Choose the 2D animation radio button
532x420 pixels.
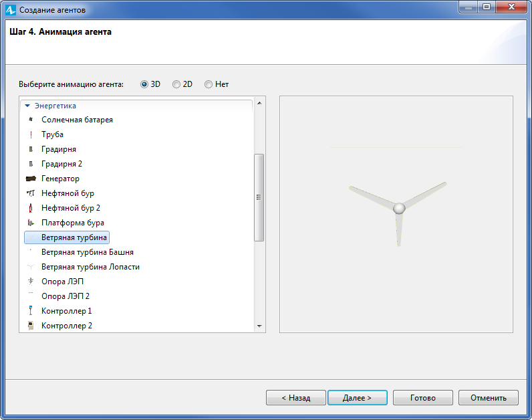[x=176, y=84]
